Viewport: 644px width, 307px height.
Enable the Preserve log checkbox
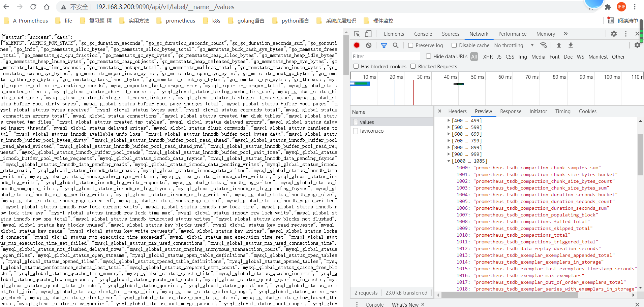tap(410, 45)
